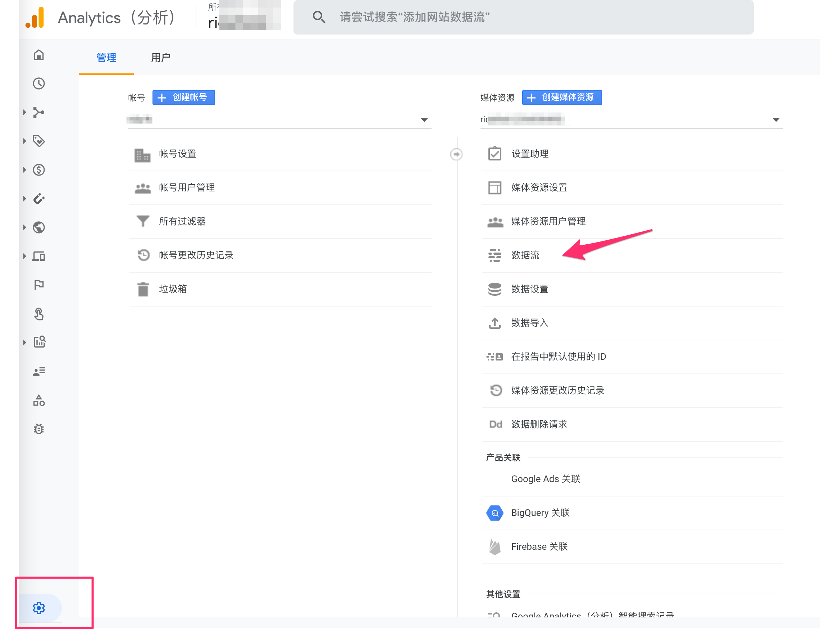Open the Home icon in sidebar
Screen dimensions: 820x644
point(39,55)
